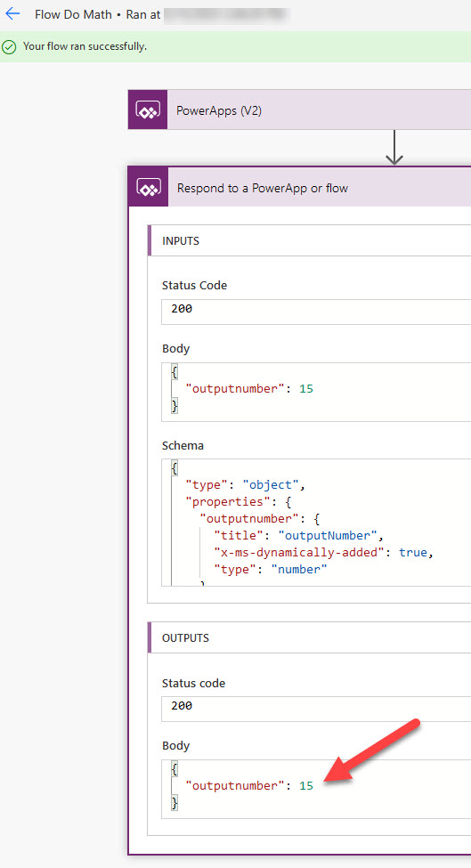
Task: Click the outputs Body JSON box
Action: pyautogui.click(x=316, y=789)
